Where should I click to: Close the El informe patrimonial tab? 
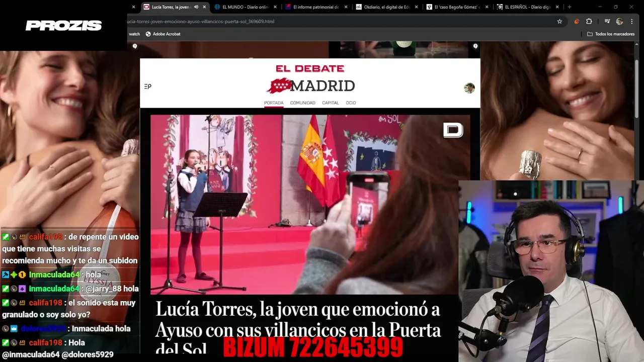346,7
